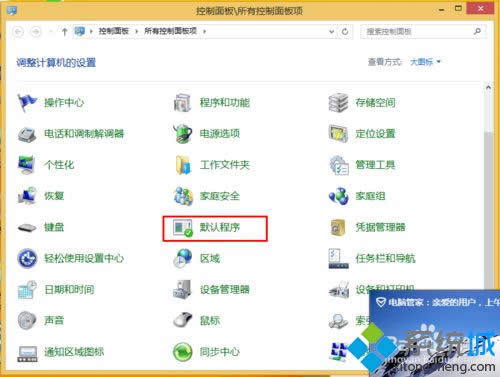Open the 默认程序 icon
Viewport: 500px width, 377px height.
point(183,228)
